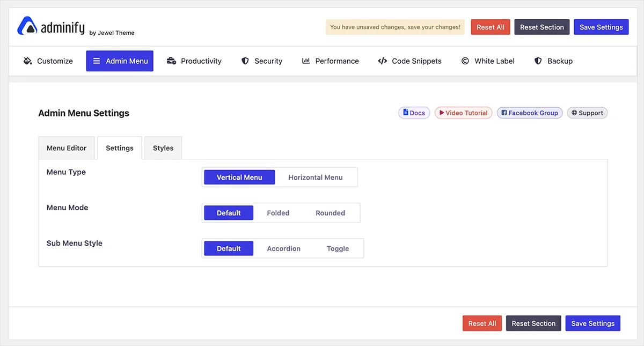The image size is (644, 346).
Task: Open the White Label section
Action: pyautogui.click(x=488, y=61)
